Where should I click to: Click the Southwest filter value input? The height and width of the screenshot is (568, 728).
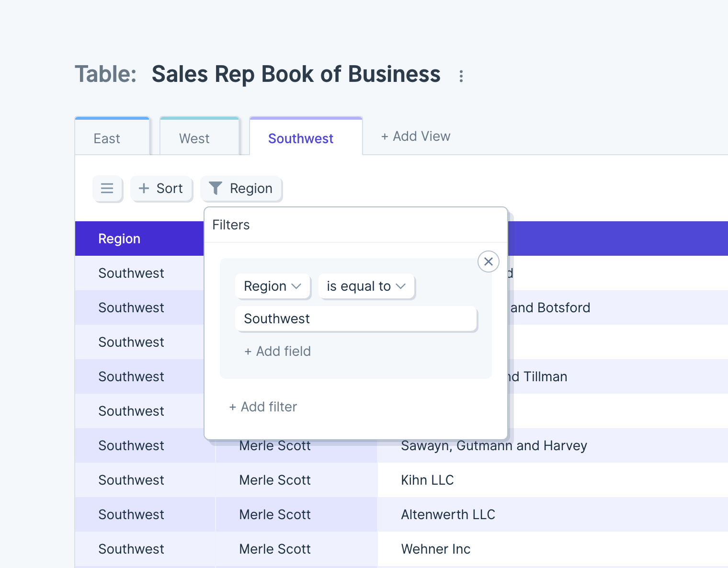point(355,318)
